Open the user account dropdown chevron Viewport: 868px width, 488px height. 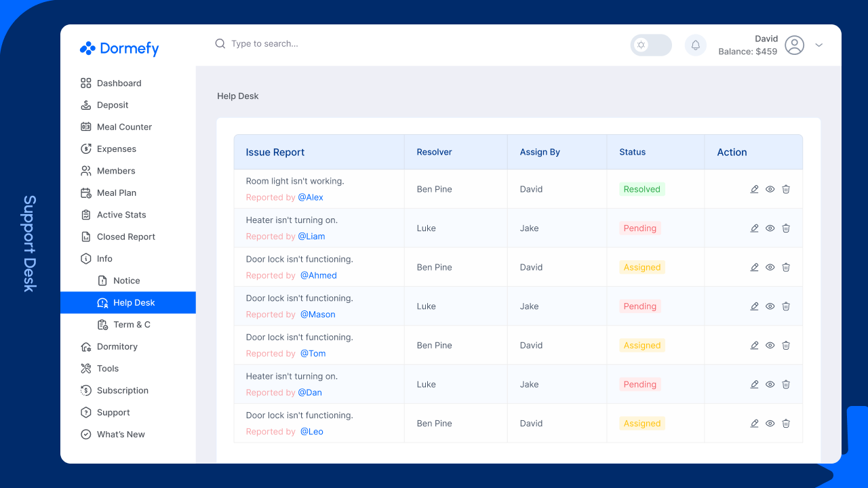click(x=818, y=45)
